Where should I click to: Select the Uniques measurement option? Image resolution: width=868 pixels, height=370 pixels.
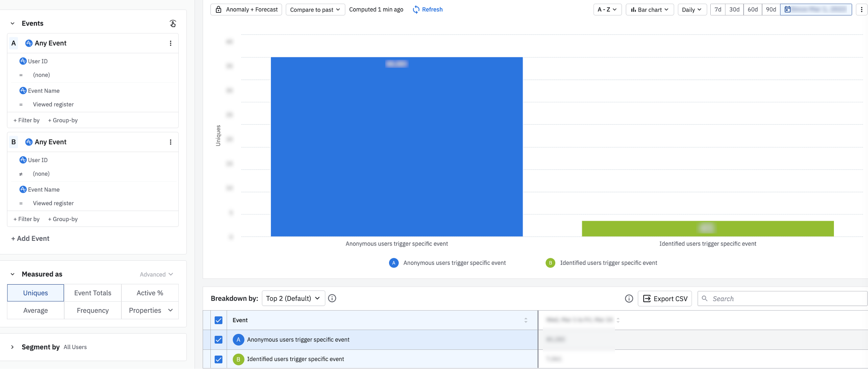36,293
